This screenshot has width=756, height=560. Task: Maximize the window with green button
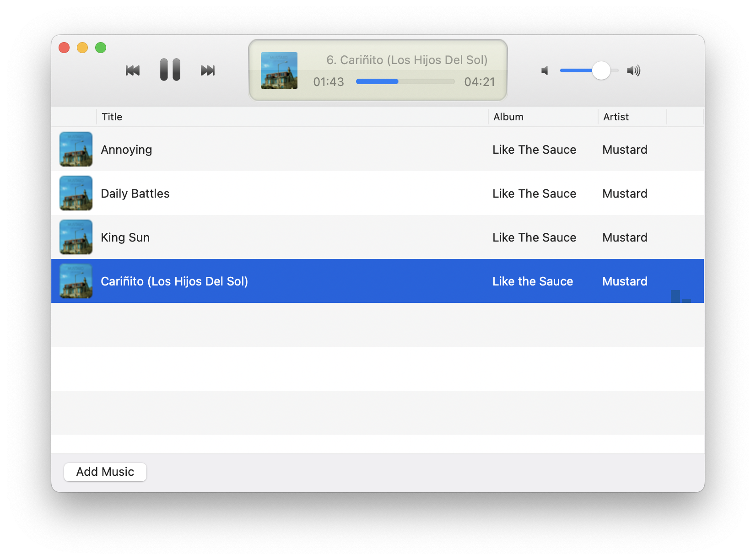click(101, 48)
